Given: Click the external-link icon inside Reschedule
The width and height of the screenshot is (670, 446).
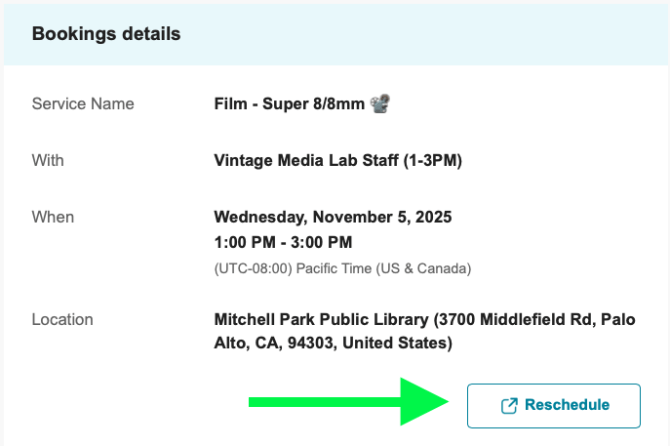Looking at the screenshot, I should click(x=508, y=405).
